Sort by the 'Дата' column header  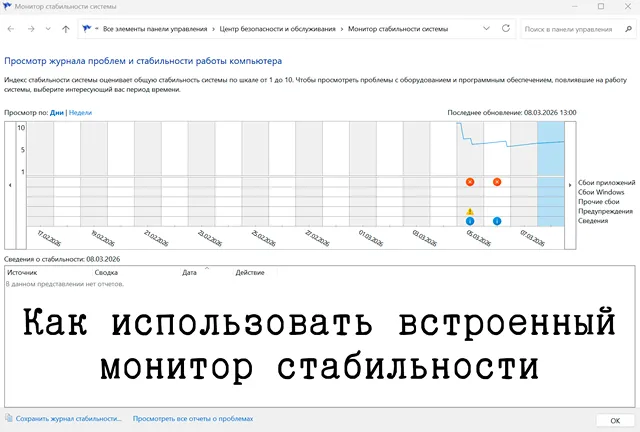pos(207,272)
